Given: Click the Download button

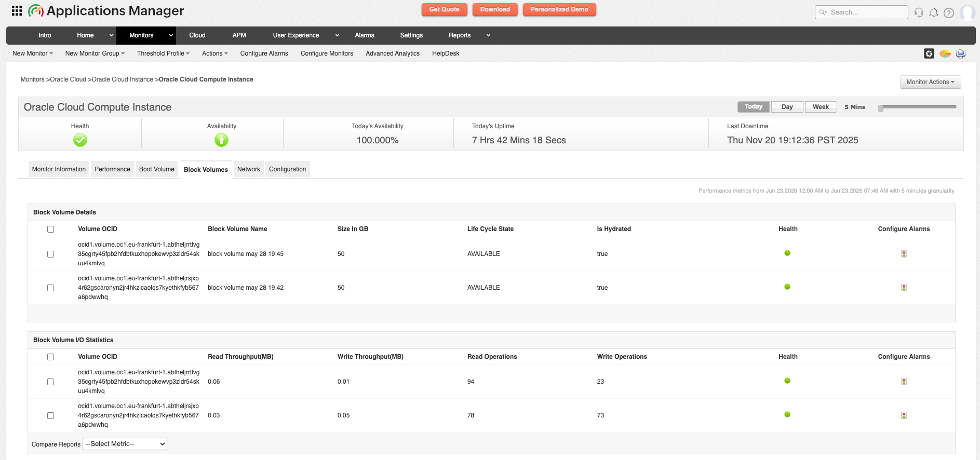Looking at the screenshot, I should pos(495,9).
